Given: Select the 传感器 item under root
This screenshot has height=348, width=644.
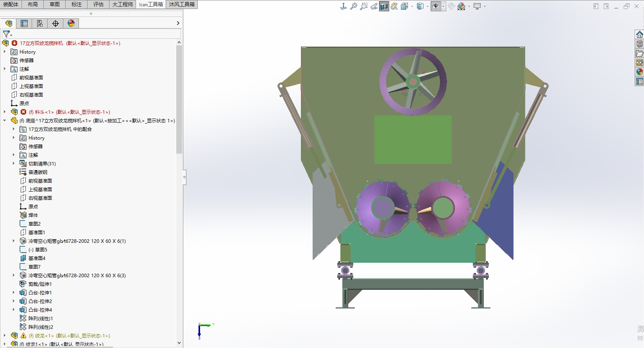Looking at the screenshot, I should 27,60.
